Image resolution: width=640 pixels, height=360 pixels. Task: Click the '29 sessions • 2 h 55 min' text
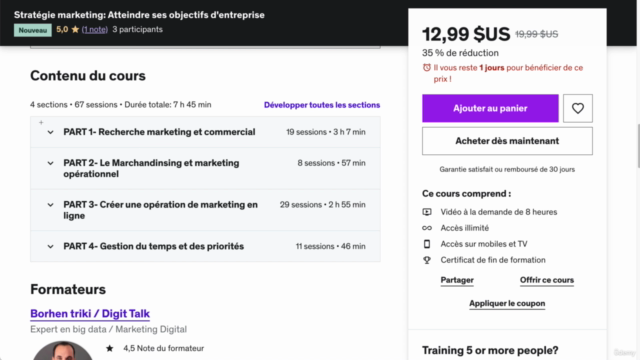(322, 204)
